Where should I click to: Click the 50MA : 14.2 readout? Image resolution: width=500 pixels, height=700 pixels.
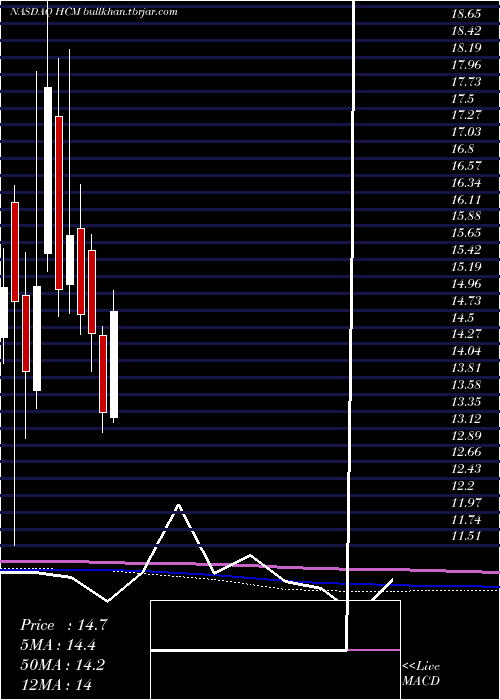[62, 665]
